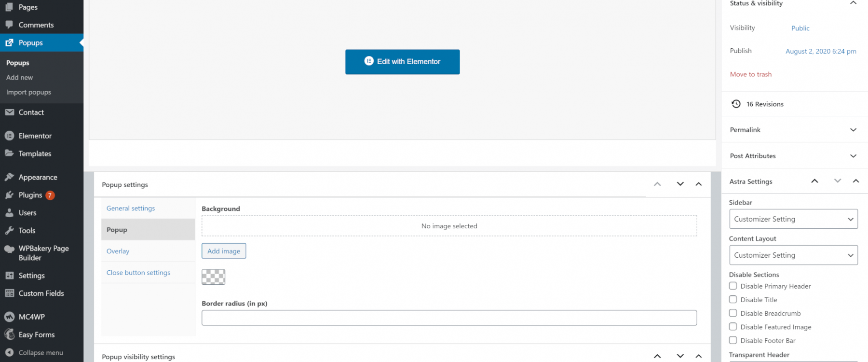Click the Custom Fields icon
The width and height of the screenshot is (868, 362).
9,293
